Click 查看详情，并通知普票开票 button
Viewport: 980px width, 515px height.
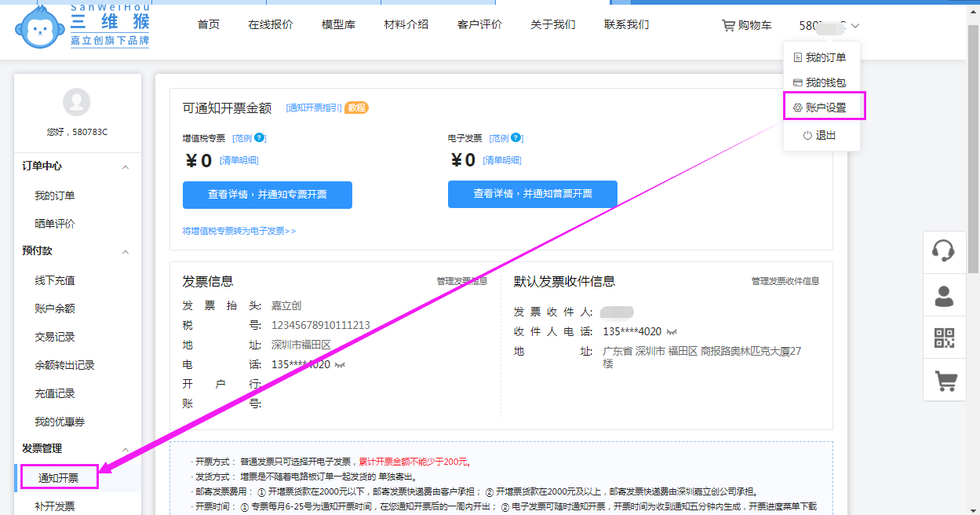(532, 195)
